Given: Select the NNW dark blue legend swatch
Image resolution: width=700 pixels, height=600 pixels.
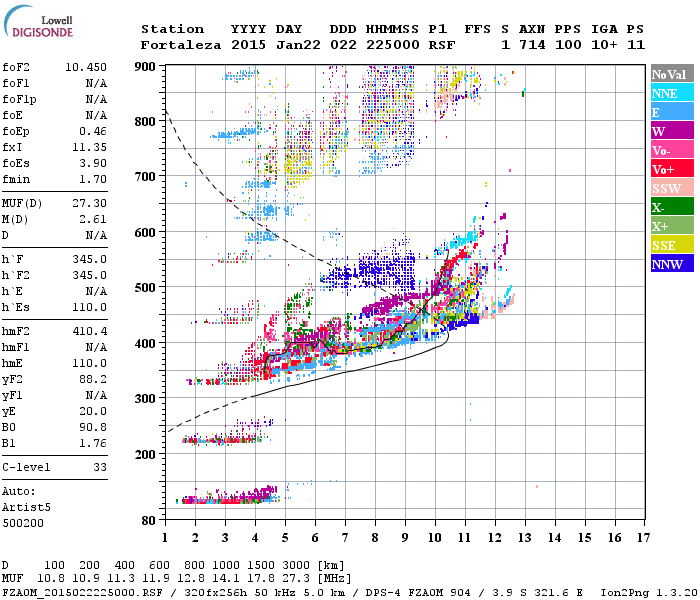Looking at the screenshot, I should (x=672, y=263).
